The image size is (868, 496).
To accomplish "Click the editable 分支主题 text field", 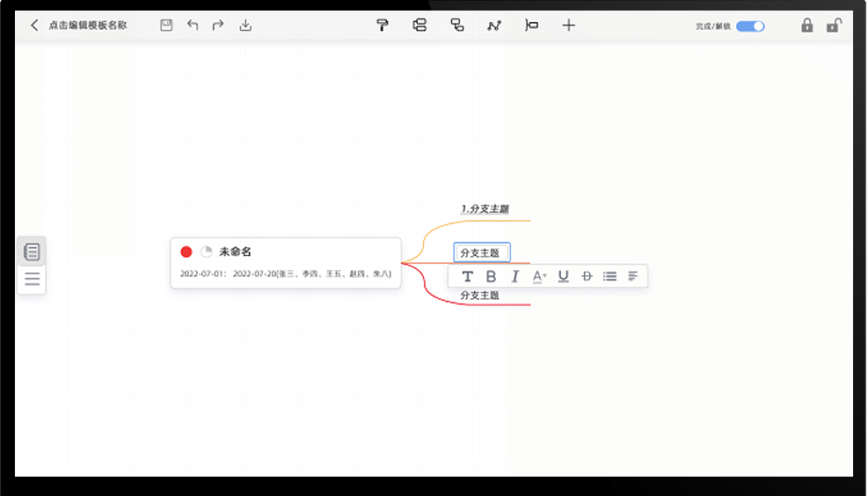I will pyautogui.click(x=482, y=252).
